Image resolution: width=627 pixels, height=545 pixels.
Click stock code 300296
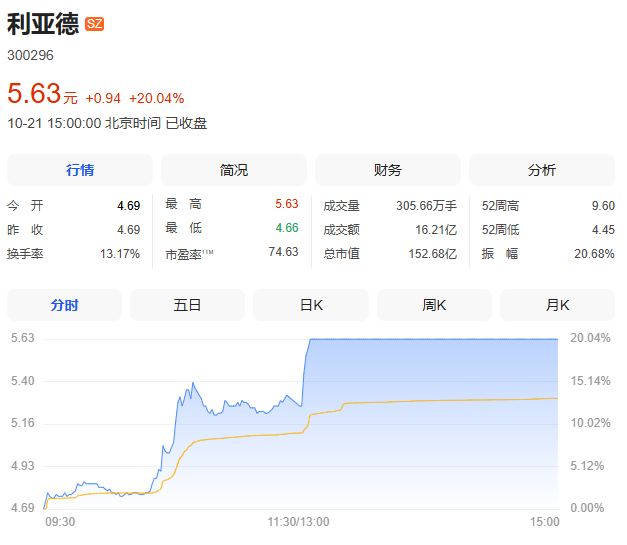pyautogui.click(x=30, y=55)
